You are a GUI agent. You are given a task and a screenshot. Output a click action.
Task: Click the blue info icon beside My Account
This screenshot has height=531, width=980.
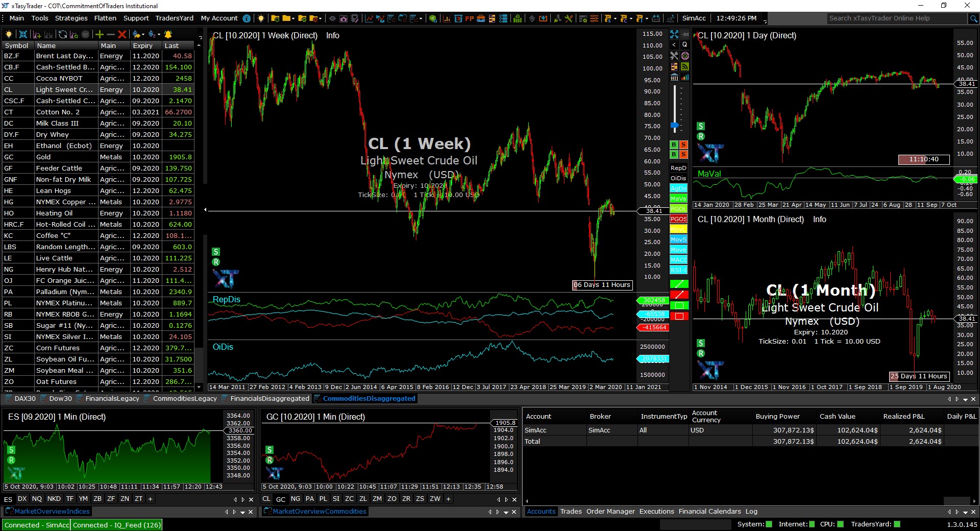(247, 18)
